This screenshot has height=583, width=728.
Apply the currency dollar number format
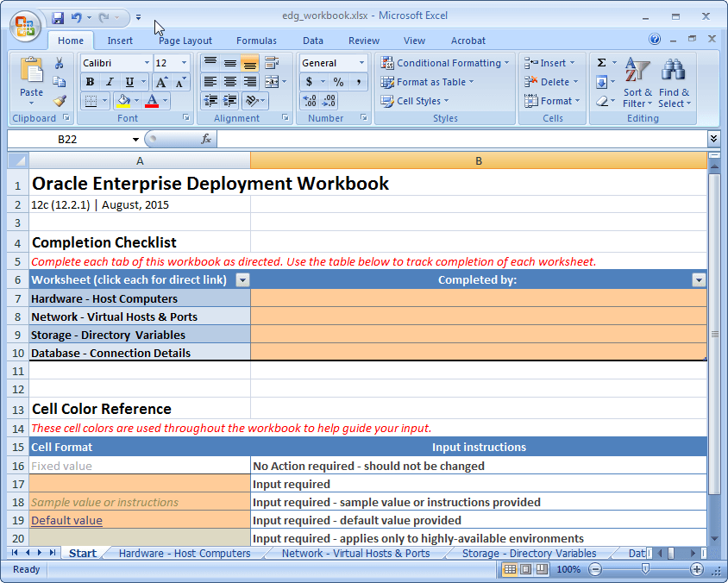[x=310, y=82]
